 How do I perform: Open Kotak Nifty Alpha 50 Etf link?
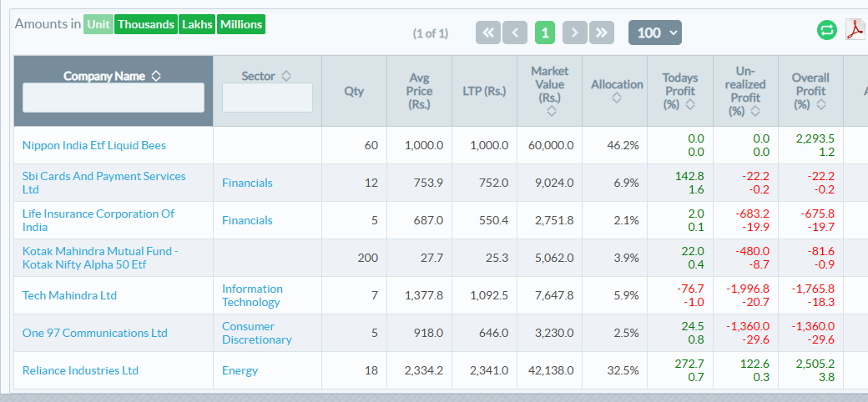[x=100, y=259]
